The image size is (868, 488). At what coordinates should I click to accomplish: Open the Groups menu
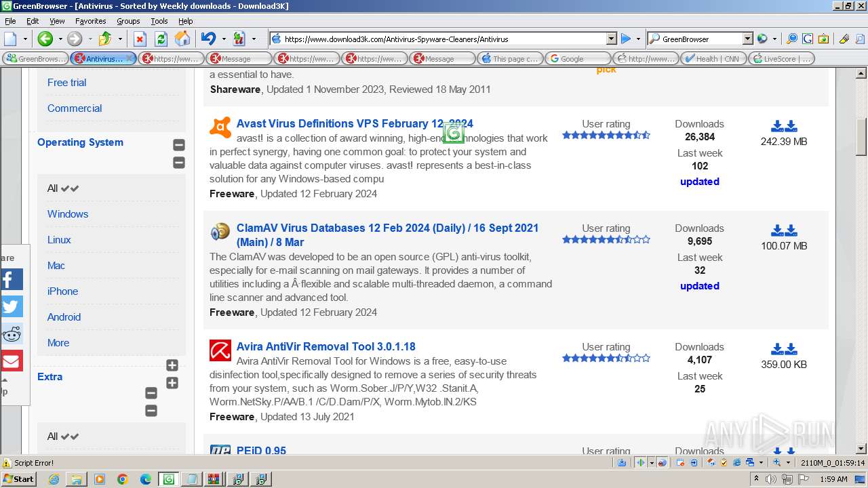(128, 21)
